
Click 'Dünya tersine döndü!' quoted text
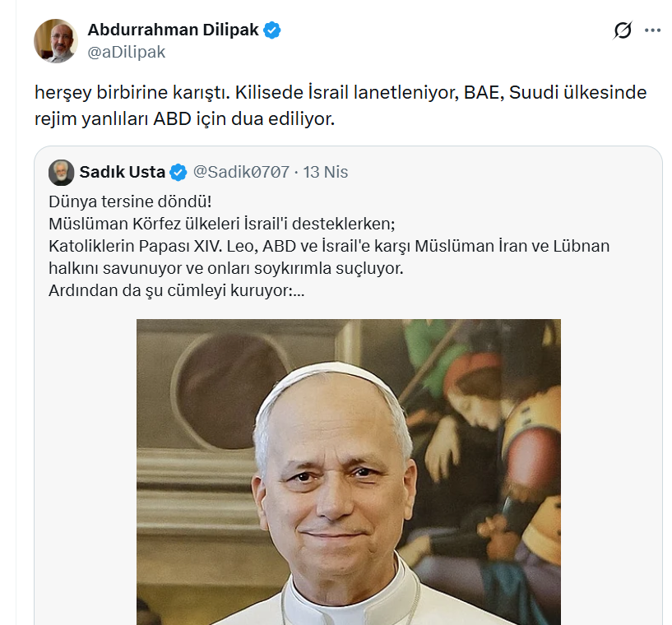pos(130,201)
